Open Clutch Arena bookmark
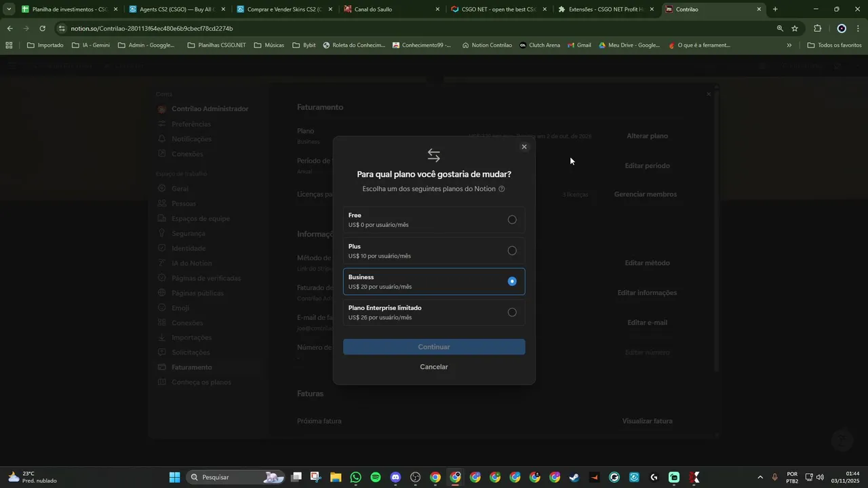This screenshot has height=488, width=868. 540,45
